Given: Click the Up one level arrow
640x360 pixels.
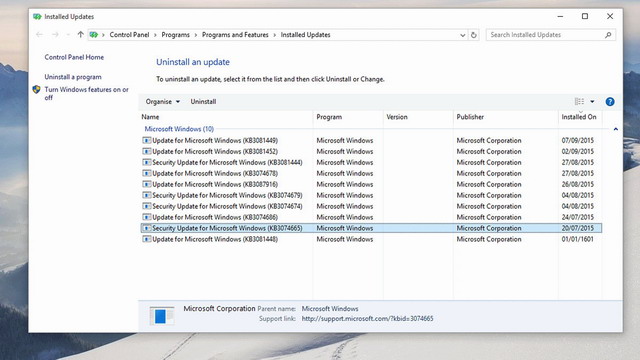Looking at the screenshot, I should (80, 35).
